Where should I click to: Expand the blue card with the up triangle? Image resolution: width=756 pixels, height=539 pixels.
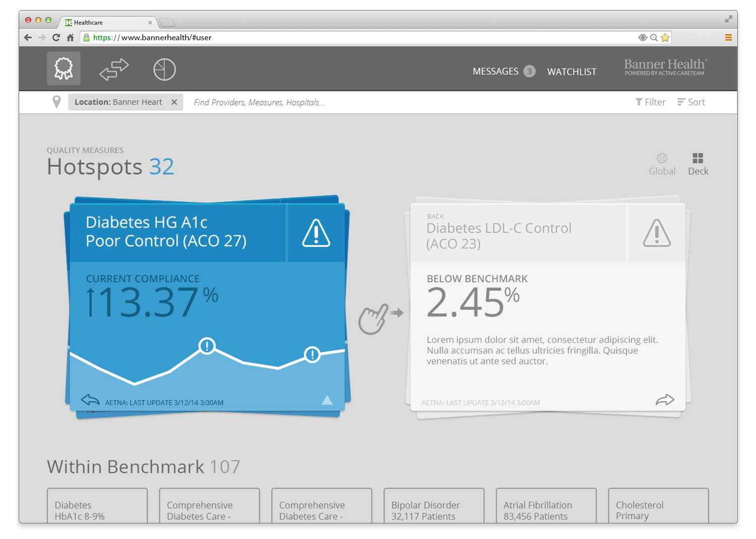[x=327, y=400]
